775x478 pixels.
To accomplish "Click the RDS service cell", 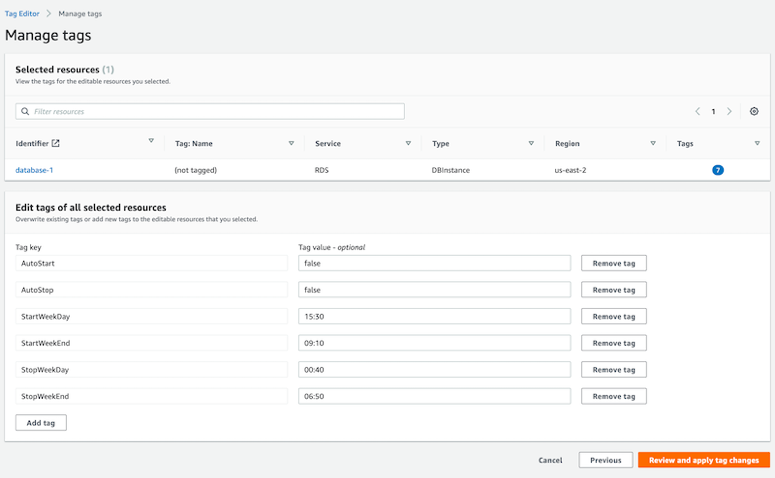I will pyautogui.click(x=322, y=170).
